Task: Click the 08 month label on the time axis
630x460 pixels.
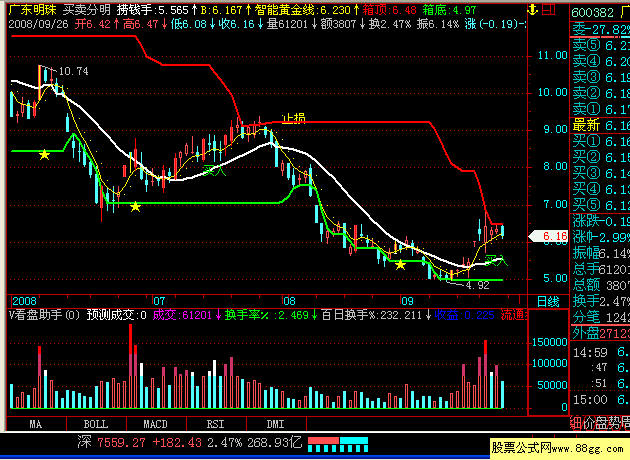Action: tap(289, 301)
